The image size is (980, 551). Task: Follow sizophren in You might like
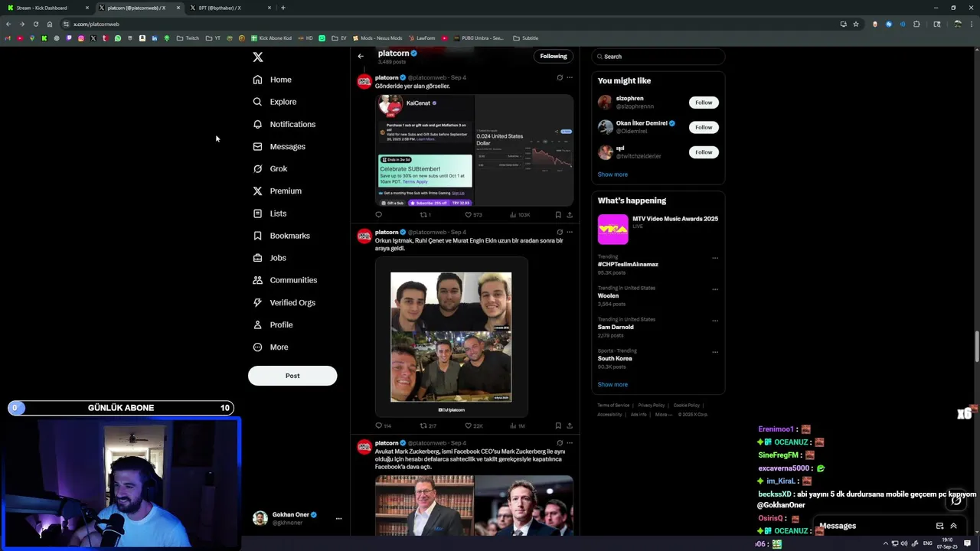[x=704, y=103]
